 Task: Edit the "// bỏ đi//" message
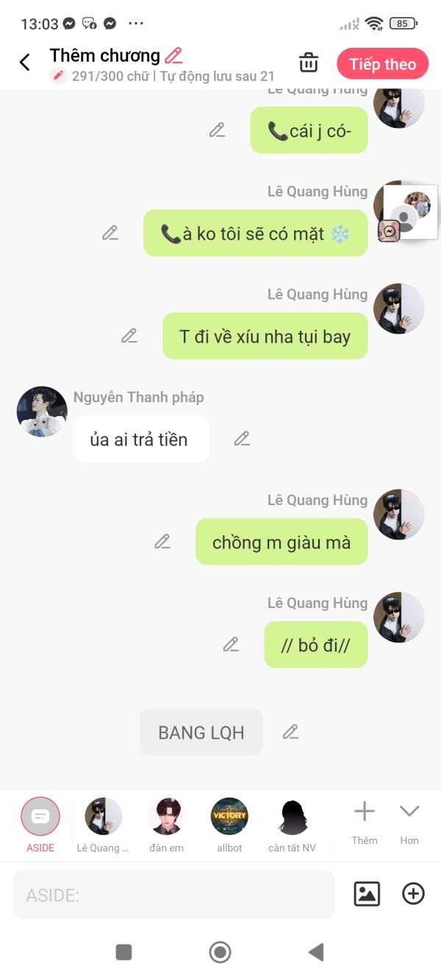pyautogui.click(x=231, y=645)
